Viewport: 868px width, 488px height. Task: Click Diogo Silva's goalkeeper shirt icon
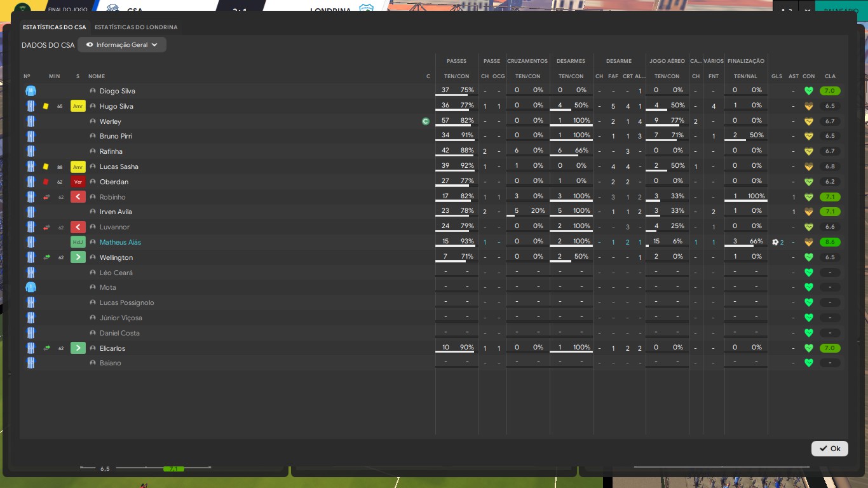point(31,91)
